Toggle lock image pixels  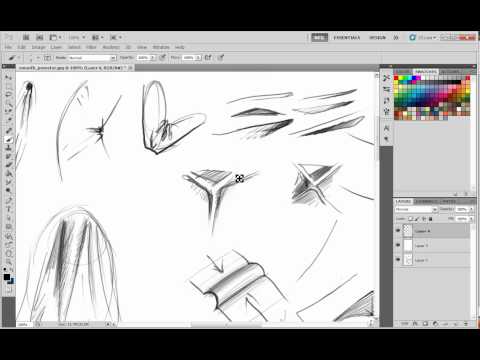click(x=417, y=219)
